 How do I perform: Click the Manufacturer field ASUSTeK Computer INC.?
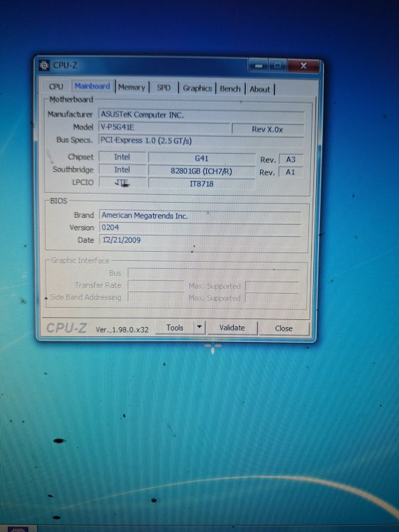(201, 115)
